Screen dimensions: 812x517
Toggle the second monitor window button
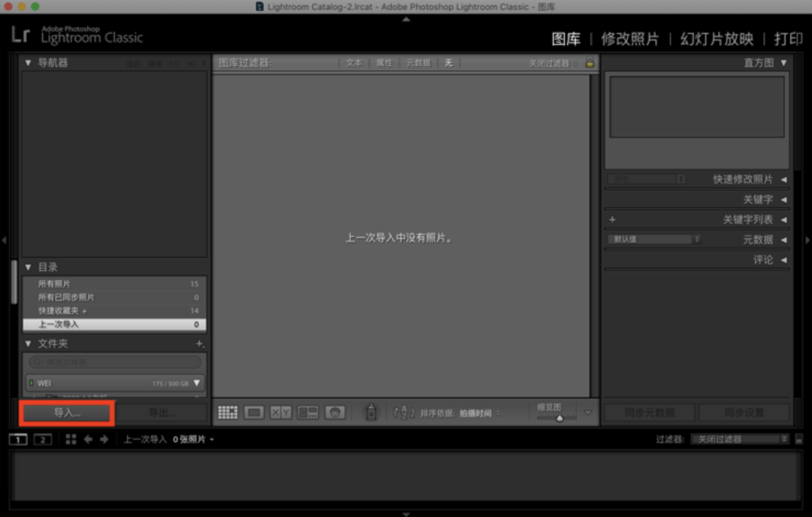pyautogui.click(x=43, y=439)
